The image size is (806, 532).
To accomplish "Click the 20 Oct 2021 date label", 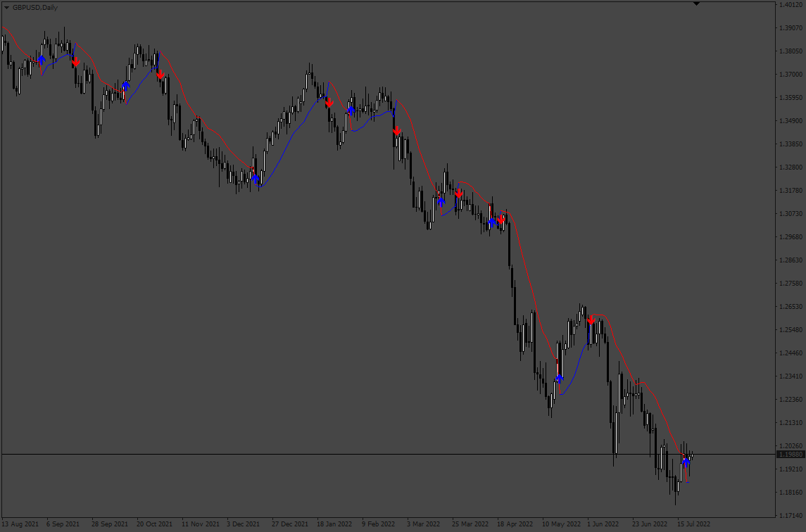I will [154, 524].
